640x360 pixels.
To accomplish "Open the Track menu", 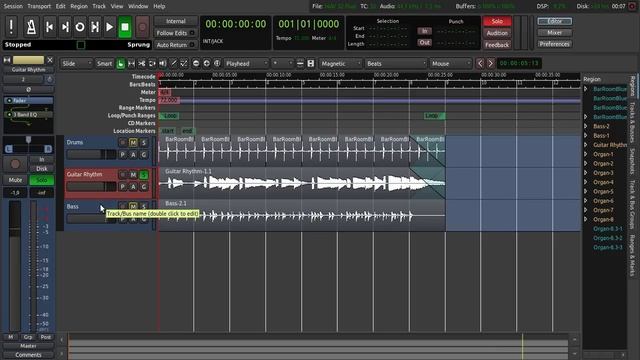I will tap(99, 6).
